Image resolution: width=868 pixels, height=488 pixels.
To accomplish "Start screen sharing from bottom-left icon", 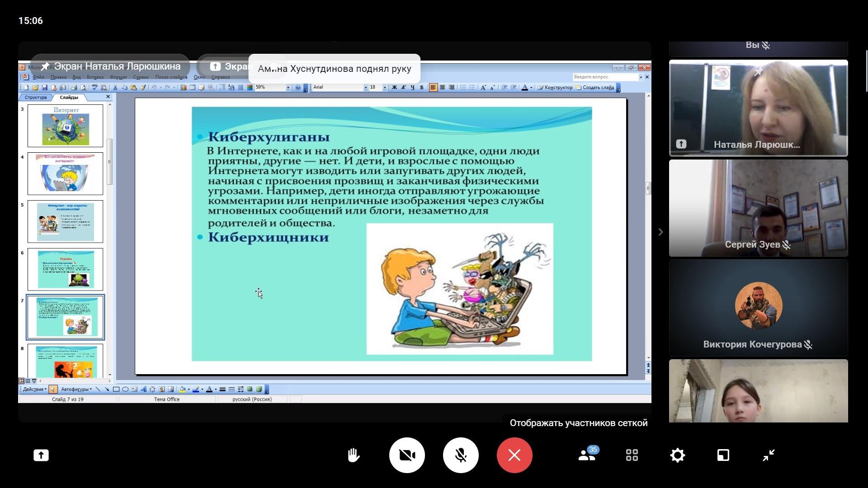I will tap(41, 455).
